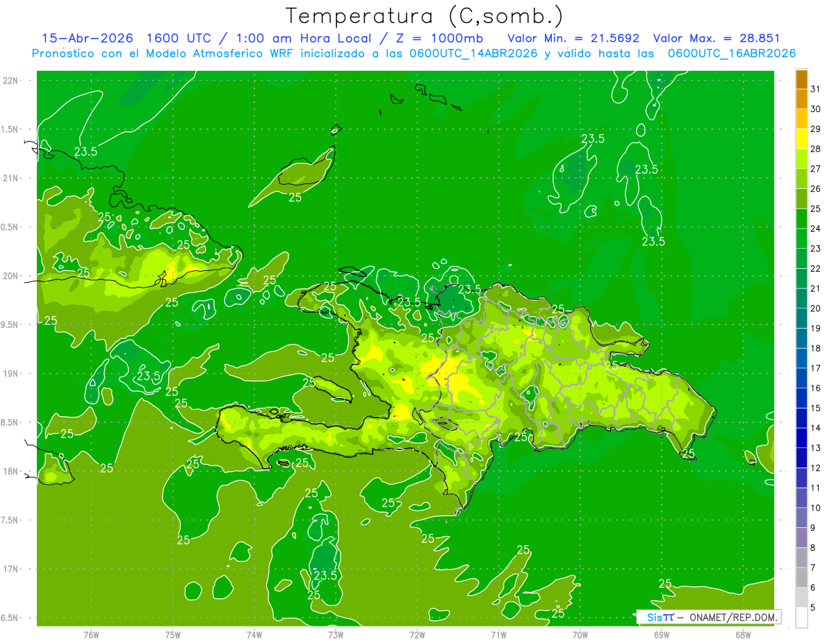
Task: Click the yellow 28 degree legend swatch
Action: 801,140
